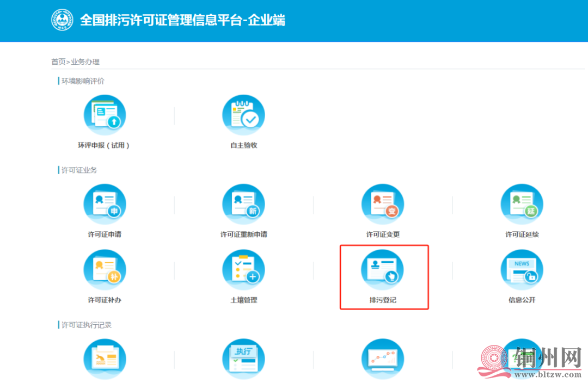Open the 许可证延续 icon
The image size is (588, 383).
click(x=522, y=205)
